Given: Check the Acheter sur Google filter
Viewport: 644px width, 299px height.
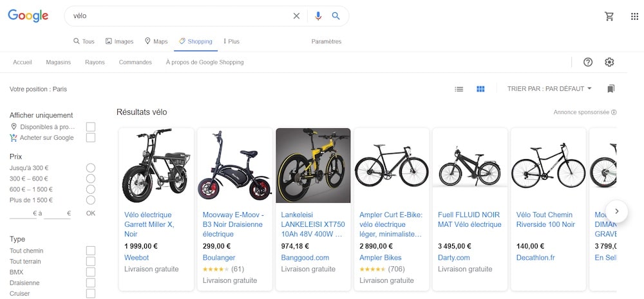Looking at the screenshot, I should pos(91,137).
